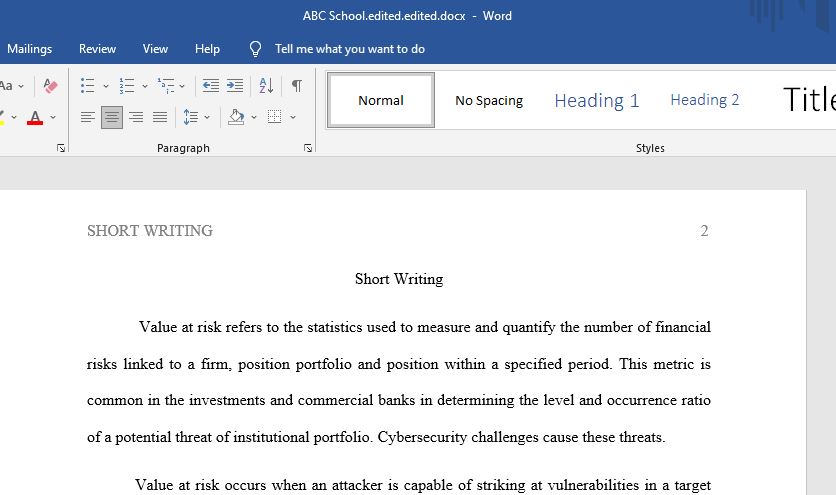The height and width of the screenshot is (495, 836).
Task: Expand shading color dropdown arrow
Action: (x=254, y=117)
